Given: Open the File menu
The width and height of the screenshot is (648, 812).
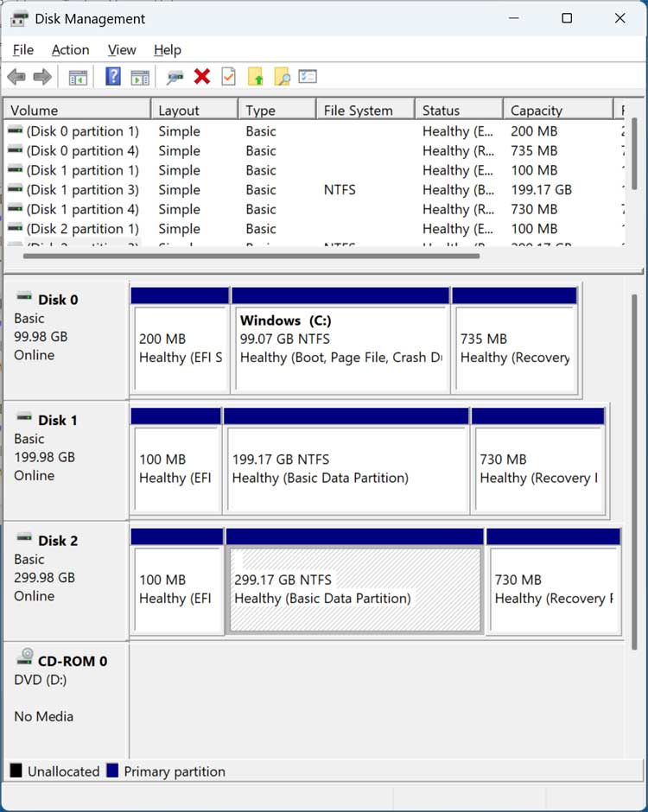Looking at the screenshot, I should pyautogui.click(x=22, y=50).
